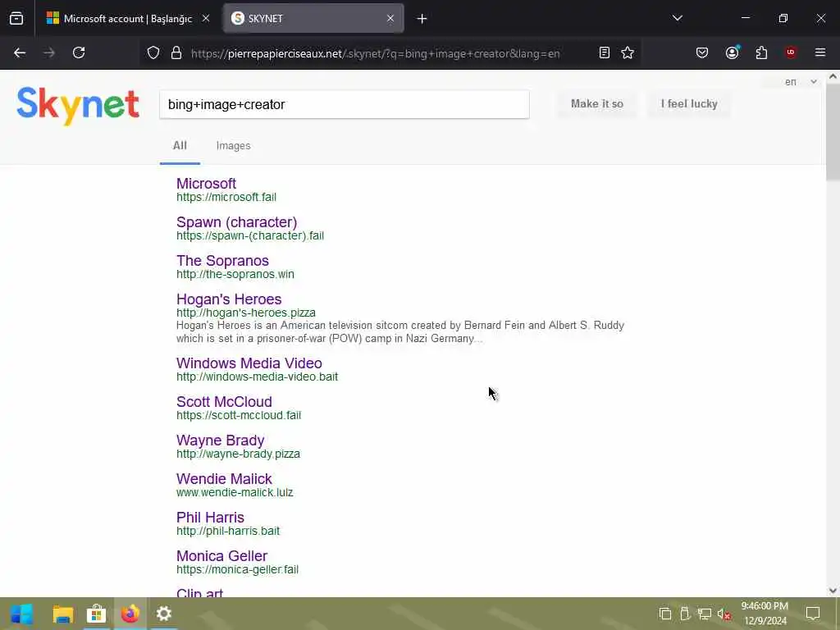The height and width of the screenshot is (630, 840).
Task: Close the Microsoft account tab
Action: click(206, 18)
